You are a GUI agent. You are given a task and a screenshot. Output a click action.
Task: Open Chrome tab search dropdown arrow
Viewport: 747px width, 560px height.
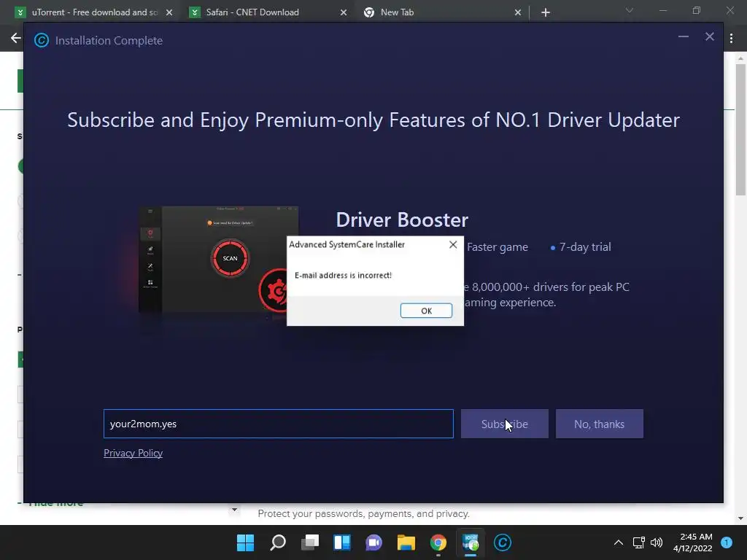click(x=630, y=10)
